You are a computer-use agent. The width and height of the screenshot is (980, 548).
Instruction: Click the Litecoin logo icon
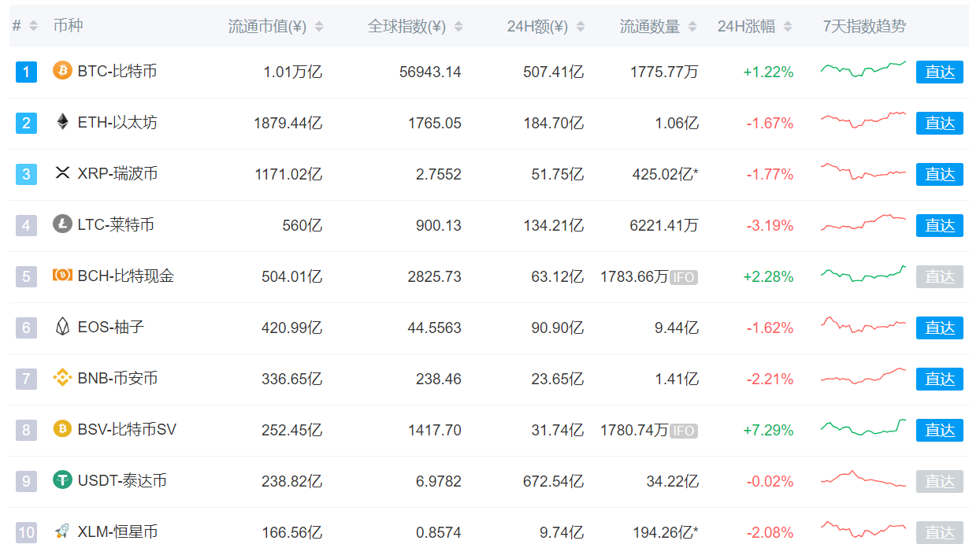pyautogui.click(x=62, y=224)
